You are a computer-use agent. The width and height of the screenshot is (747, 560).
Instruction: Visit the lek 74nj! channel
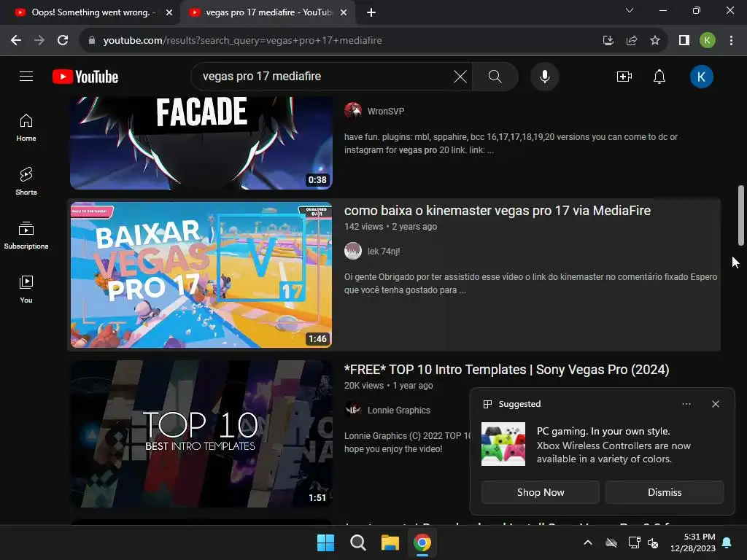(x=384, y=252)
